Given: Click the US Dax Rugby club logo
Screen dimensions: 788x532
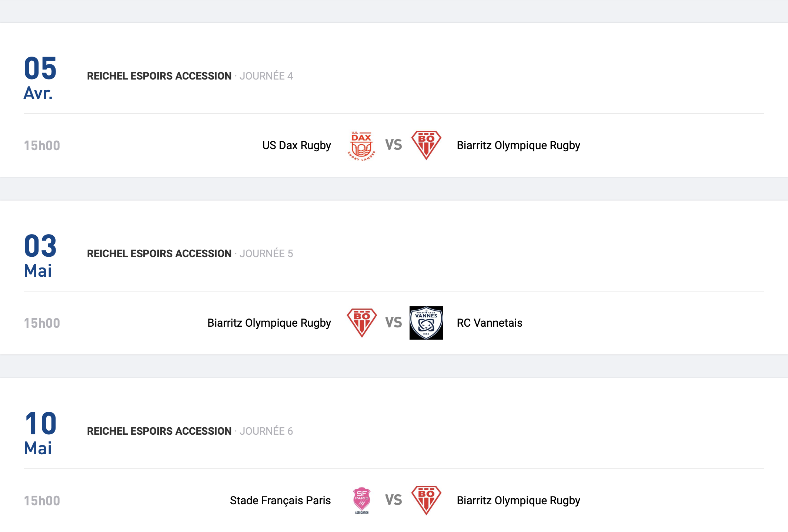Looking at the screenshot, I should click(x=361, y=145).
